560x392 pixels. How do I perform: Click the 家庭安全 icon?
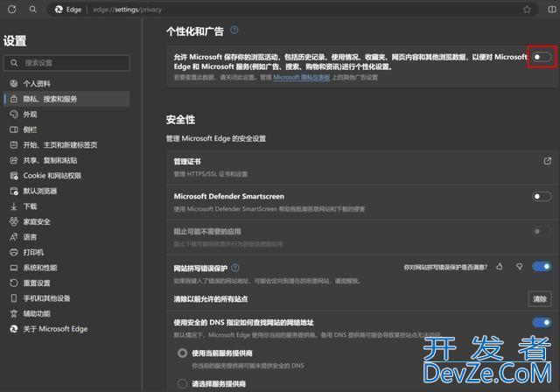coord(14,221)
